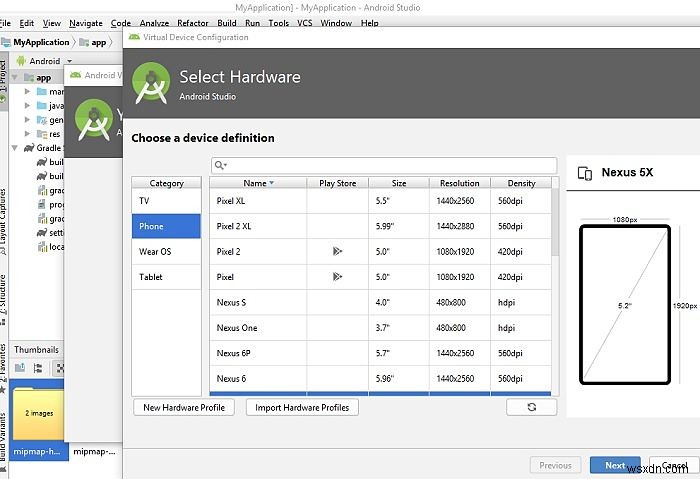Sort by the Density column header
This screenshot has width=700, height=479.
click(521, 183)
